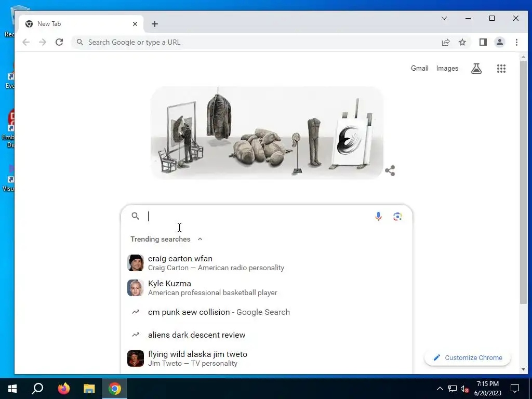The image size is (532, 399).
Task: Open network status tray icon
Action: pos(453,389)
